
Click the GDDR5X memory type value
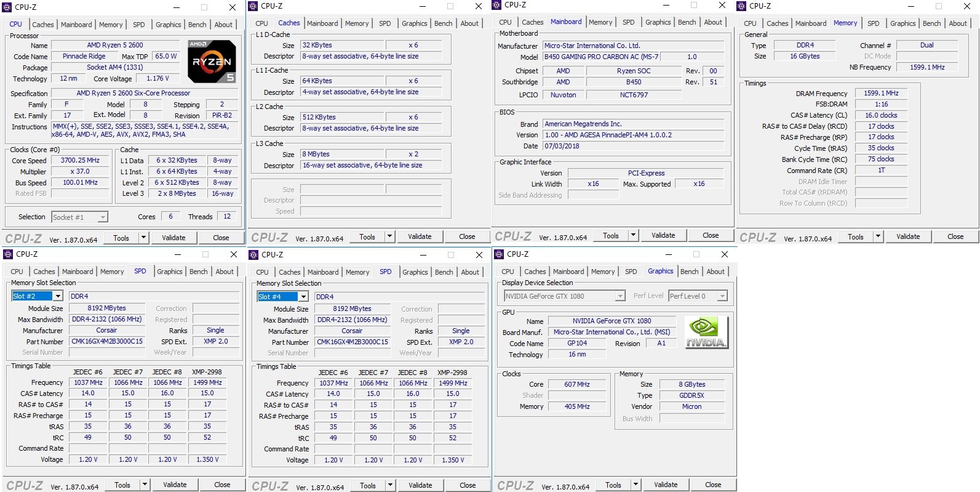point(691,395)
